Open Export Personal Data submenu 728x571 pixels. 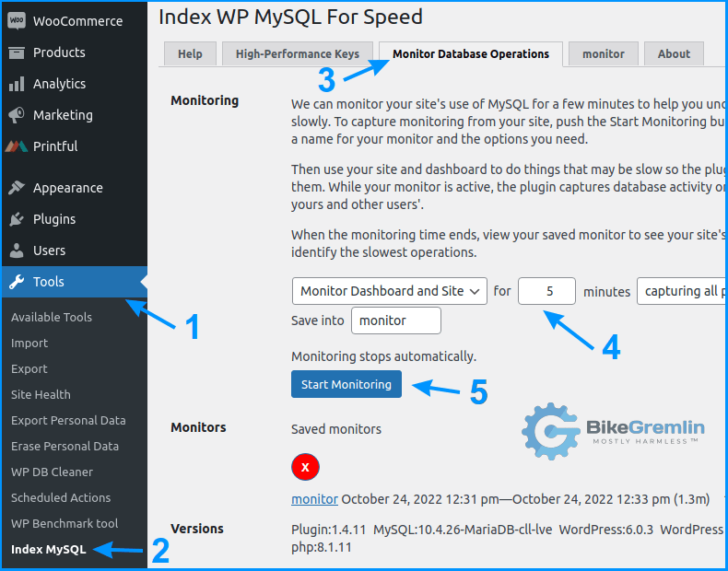(x=68, y=420)
